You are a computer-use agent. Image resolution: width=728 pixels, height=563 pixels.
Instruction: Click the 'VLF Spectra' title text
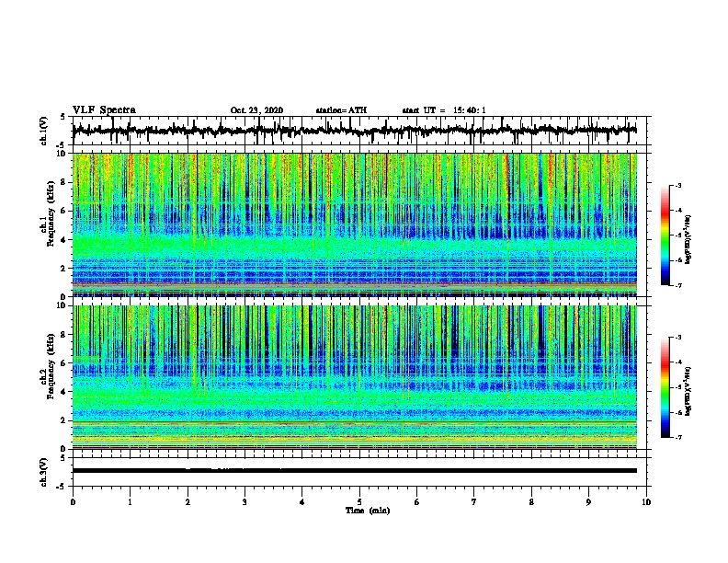104,110
